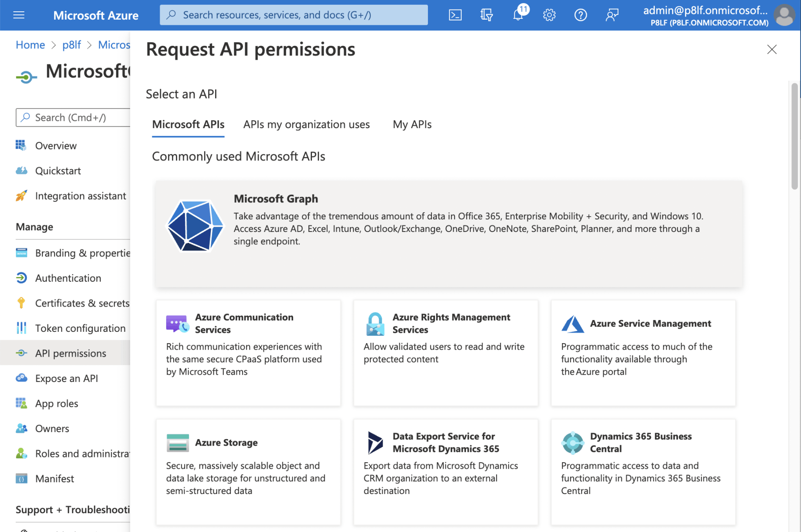Go to the Home breadcrumb link
The image size is (801, 532).
[x=30, y=45]
